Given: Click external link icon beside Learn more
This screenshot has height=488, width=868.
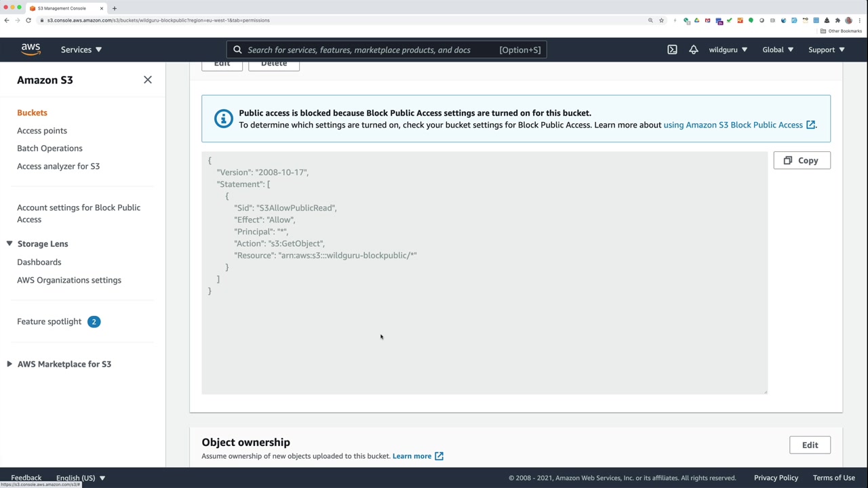Looking at the screenshot, I should click(x=439, y=456).
